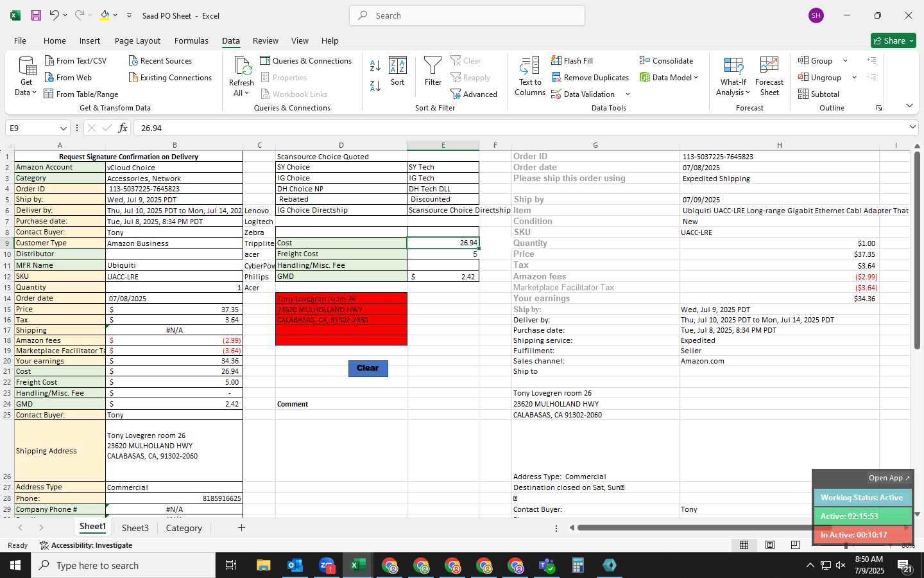Viewport: 924px width, 578px height.
Task: Expand Data Validation dropdown arrow
Action: (628, 94)
